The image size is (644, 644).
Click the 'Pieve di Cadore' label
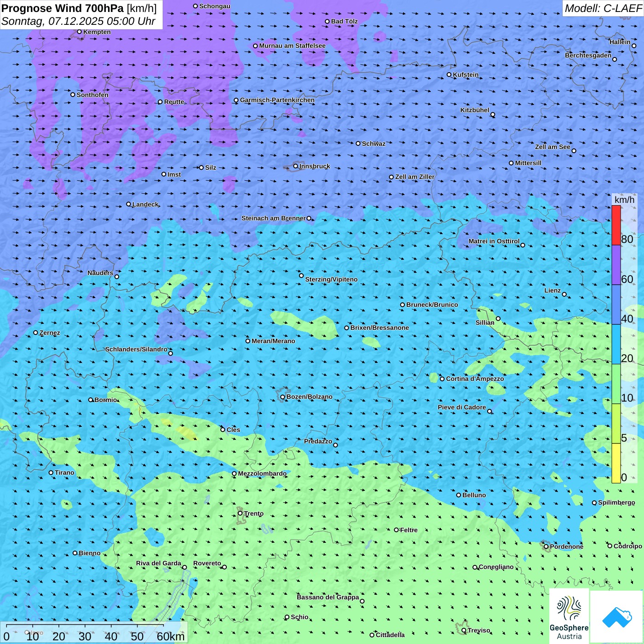click(462, 407)
